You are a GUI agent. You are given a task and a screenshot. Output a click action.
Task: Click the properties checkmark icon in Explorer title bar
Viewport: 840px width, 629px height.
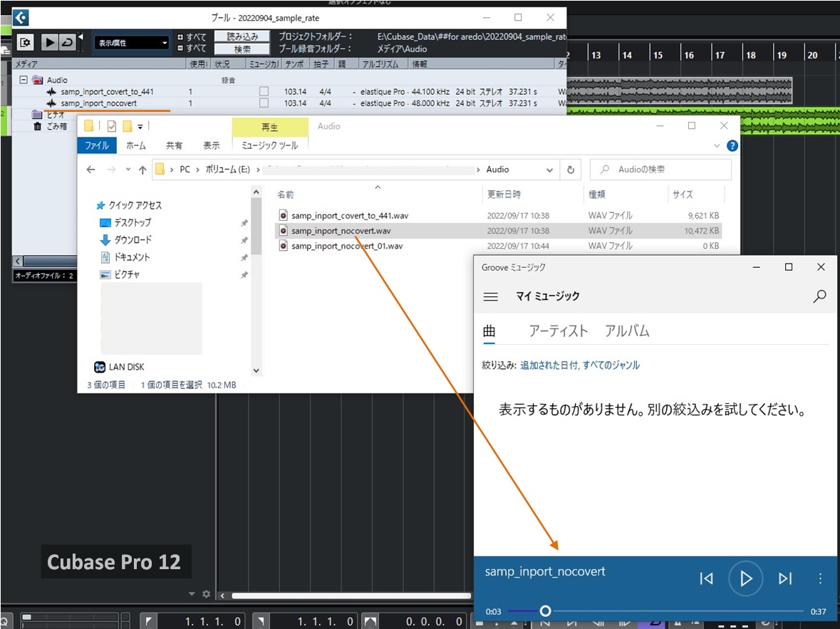[x=111, y=127]
